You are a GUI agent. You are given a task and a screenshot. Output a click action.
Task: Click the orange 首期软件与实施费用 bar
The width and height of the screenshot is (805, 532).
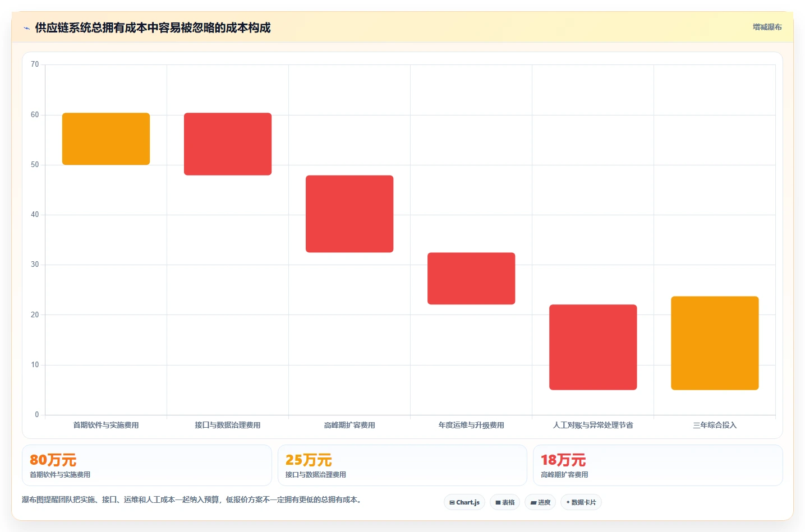point(106,139)
